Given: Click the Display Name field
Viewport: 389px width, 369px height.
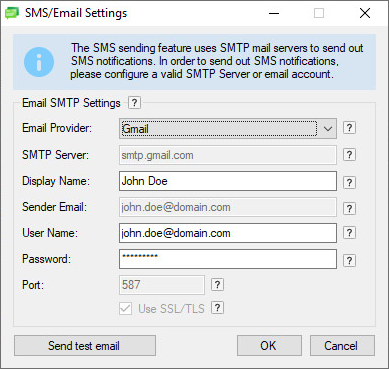Looking at the screenshot, I should (x=228, y=181).
